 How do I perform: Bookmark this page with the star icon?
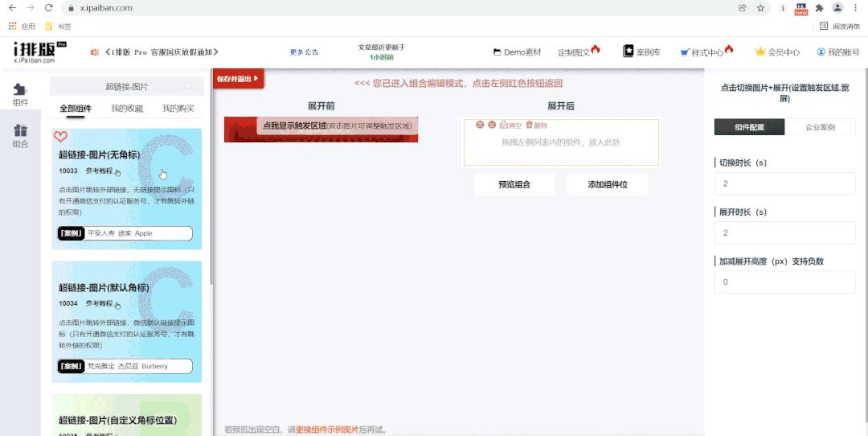(x=760, y=8)
